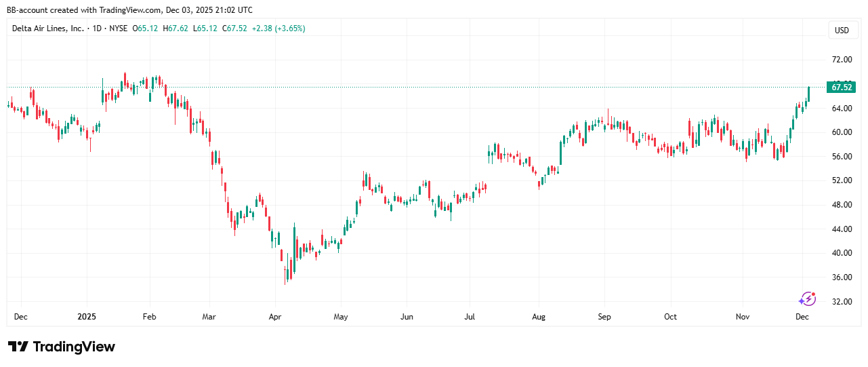This screenshot has height=367, width=868.
Task: Click the Jun label on time axis
Action: 407,317
